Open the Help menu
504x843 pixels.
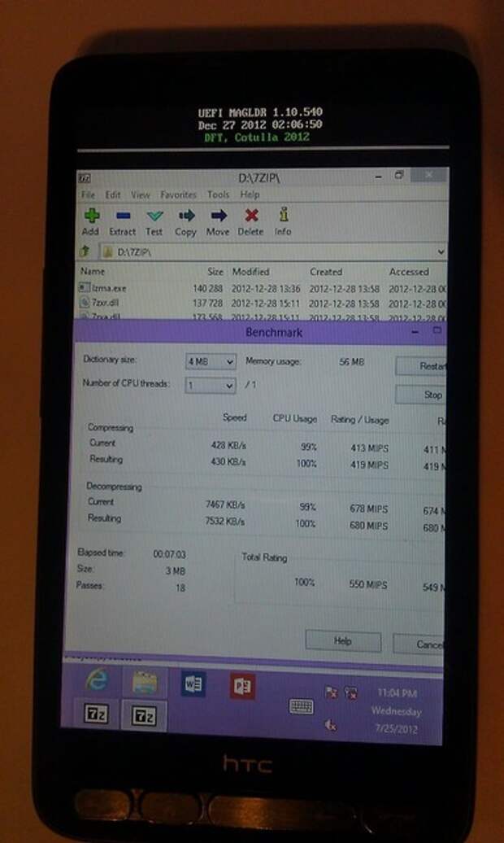250,194
